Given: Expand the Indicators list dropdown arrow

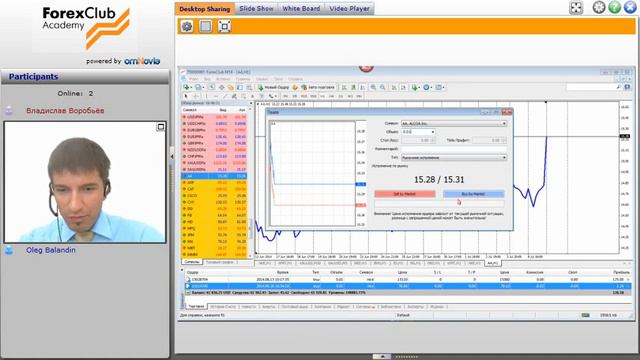Looking at the screenshot, I should pos(419,87).
